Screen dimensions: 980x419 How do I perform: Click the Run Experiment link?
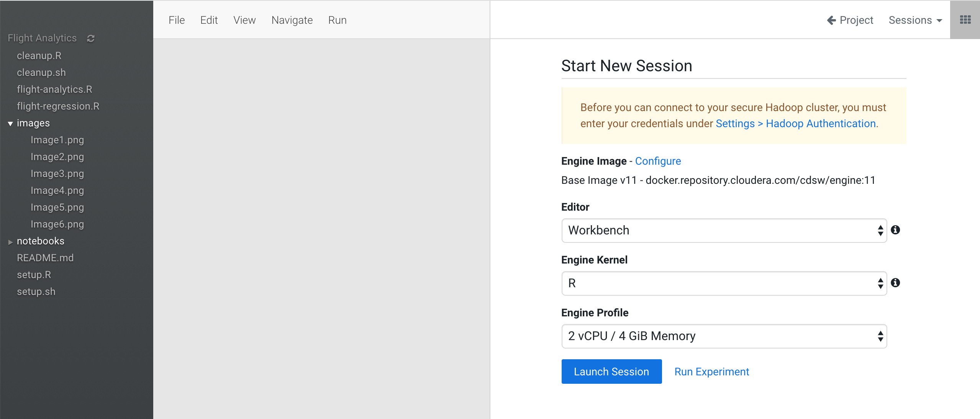coord(711,372)
